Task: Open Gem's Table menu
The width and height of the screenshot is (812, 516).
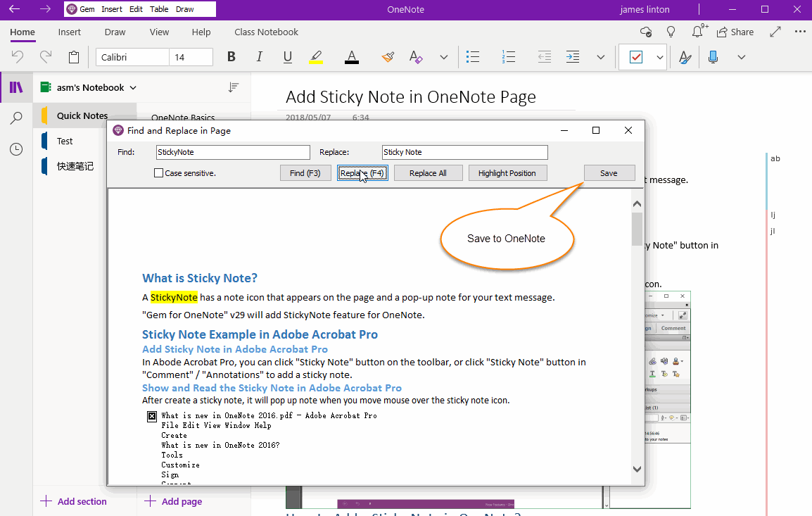Action: click(159, 9)
